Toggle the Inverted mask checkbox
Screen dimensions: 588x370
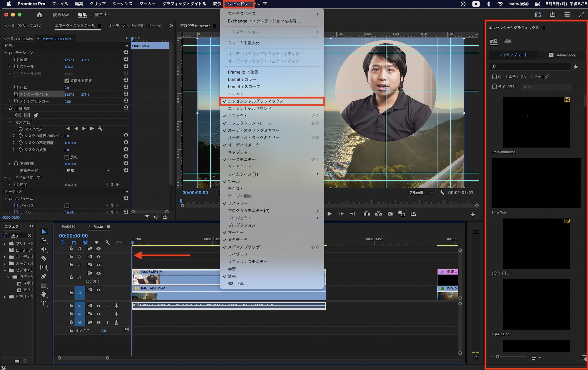pyautogui.click(x=67, y=157)
